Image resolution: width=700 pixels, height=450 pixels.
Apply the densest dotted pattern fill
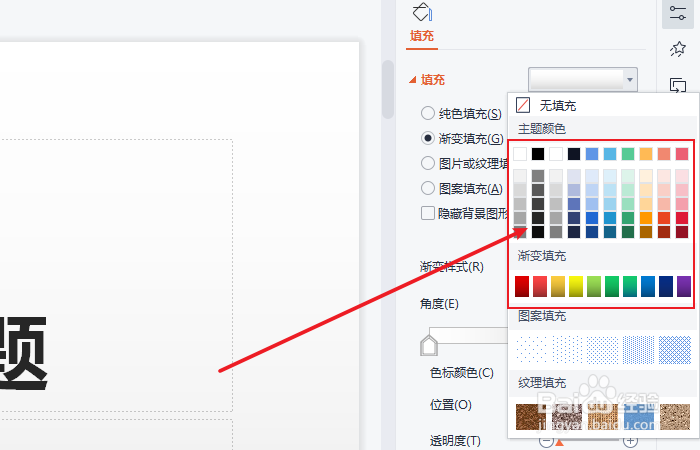(638, 350)
